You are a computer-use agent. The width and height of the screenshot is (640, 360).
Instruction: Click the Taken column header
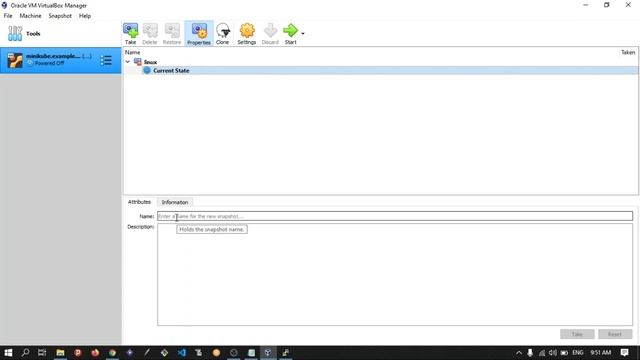click(628, 52)
